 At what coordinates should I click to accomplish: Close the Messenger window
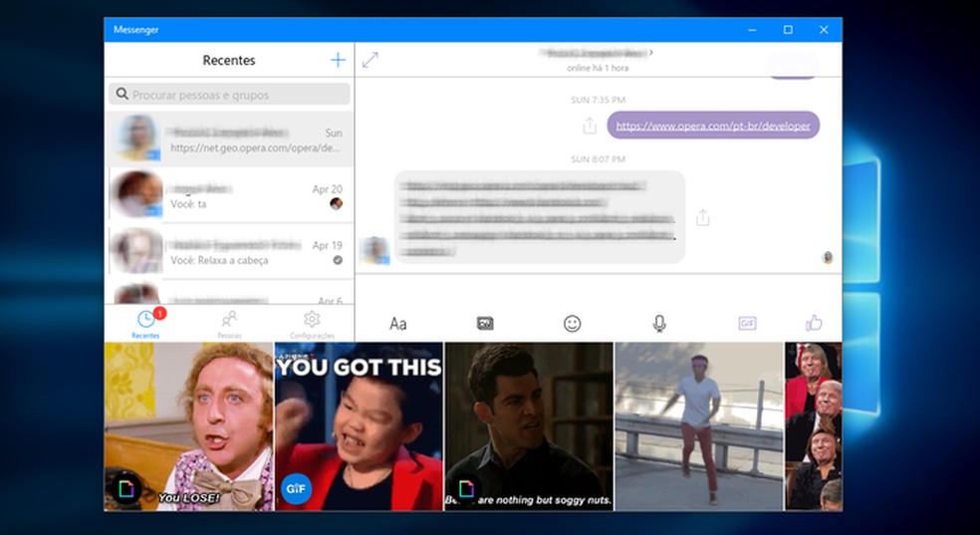click(x=824, y=29)
